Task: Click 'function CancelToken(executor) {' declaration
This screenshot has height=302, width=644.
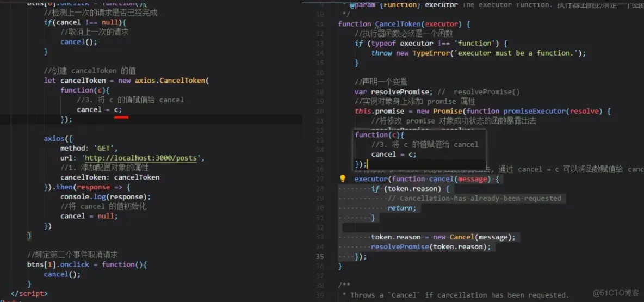Action: [404, 24]
